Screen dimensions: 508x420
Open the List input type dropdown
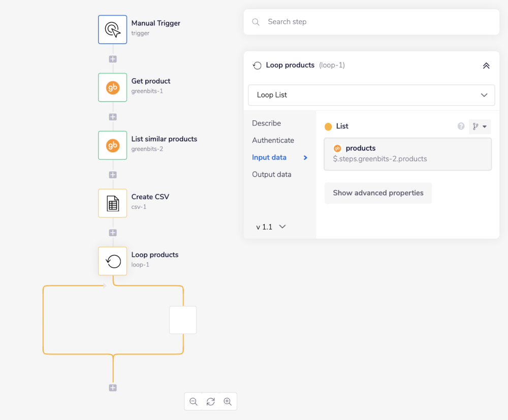click(x=480, y=126)
